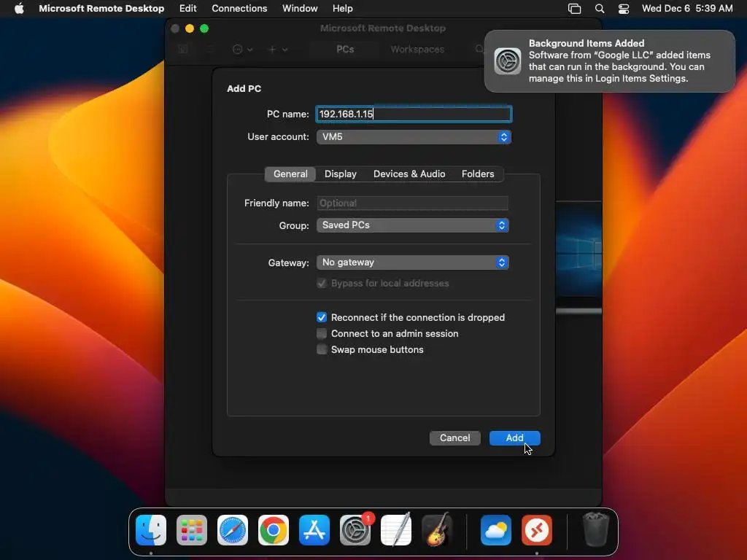This screenshot has width=747, height=560.
Task: Launch Google Chrome from the dock
Action: 274,530
